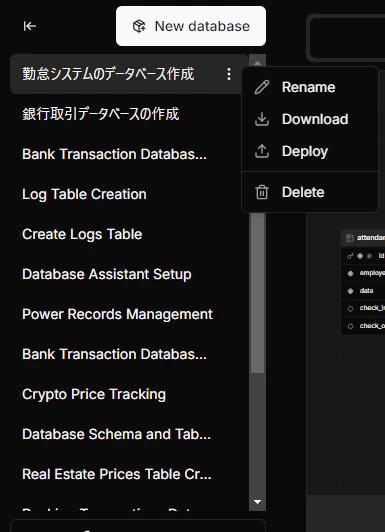Select the date column in the table

pos(363,291)
